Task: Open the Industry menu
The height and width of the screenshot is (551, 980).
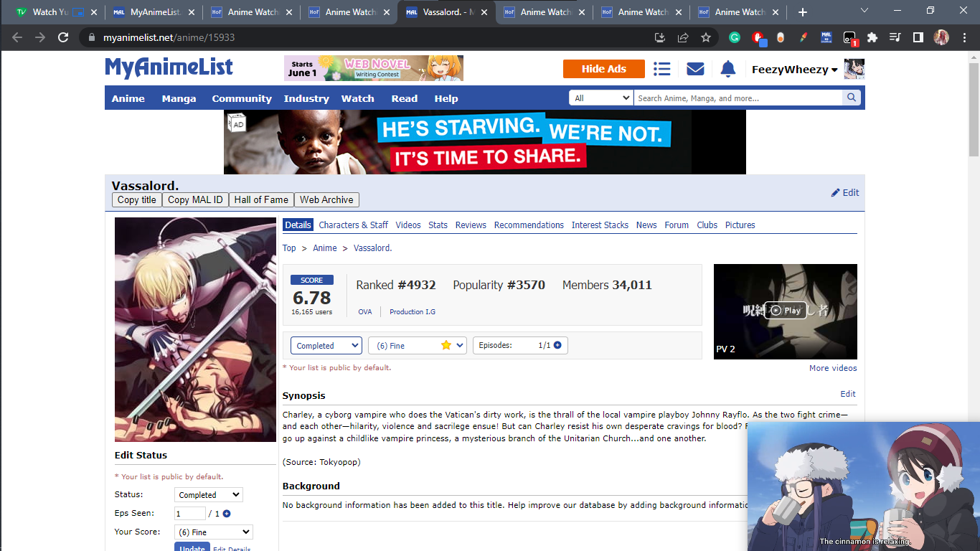Action: (x=306, y=98)
